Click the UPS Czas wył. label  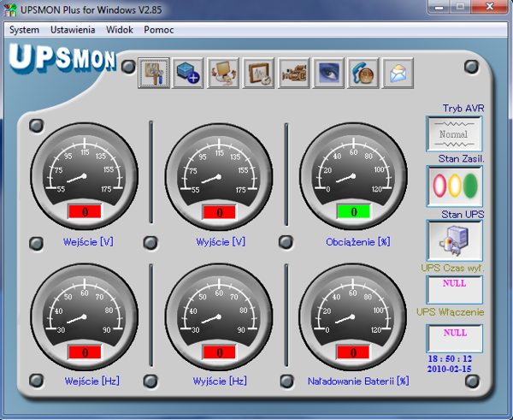[452, 268]
